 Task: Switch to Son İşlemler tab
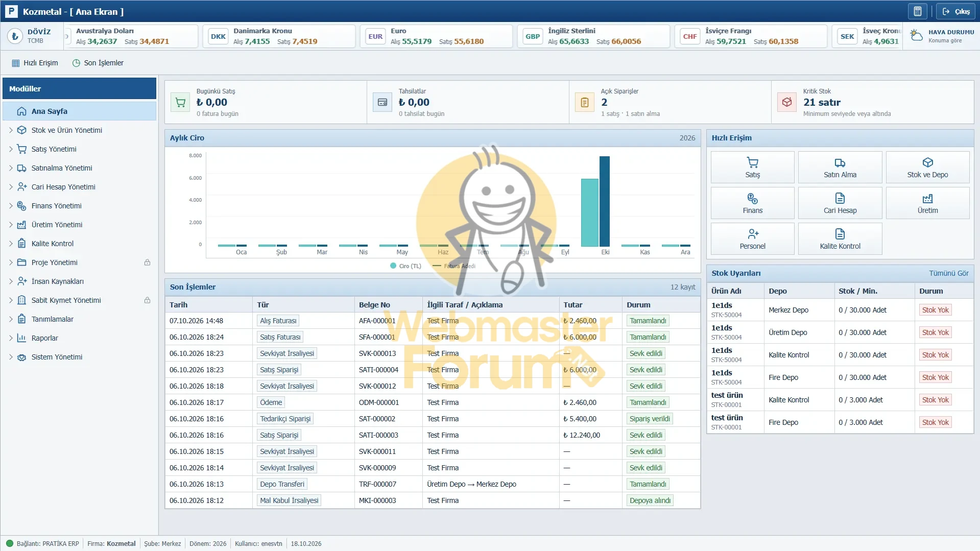click(98, 63)
